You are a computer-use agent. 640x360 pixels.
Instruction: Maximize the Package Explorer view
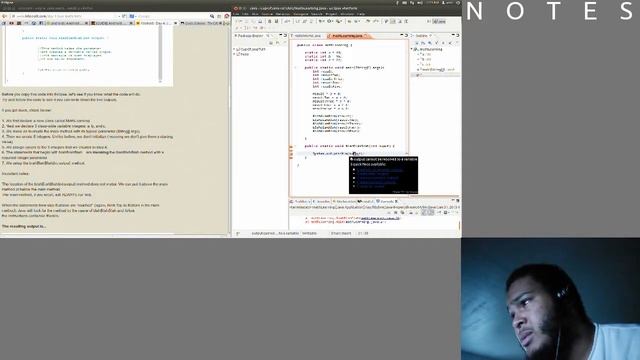pos(285,35)
